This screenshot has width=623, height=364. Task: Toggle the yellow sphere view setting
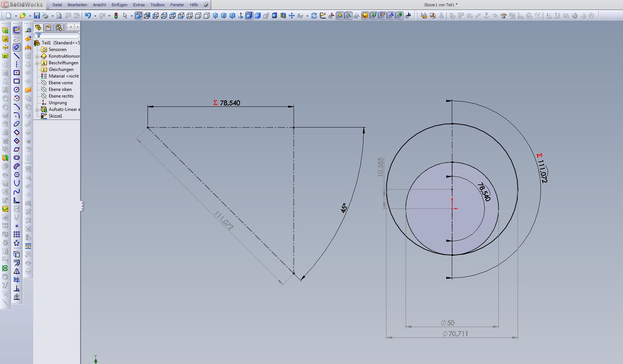tap(365, 16)
